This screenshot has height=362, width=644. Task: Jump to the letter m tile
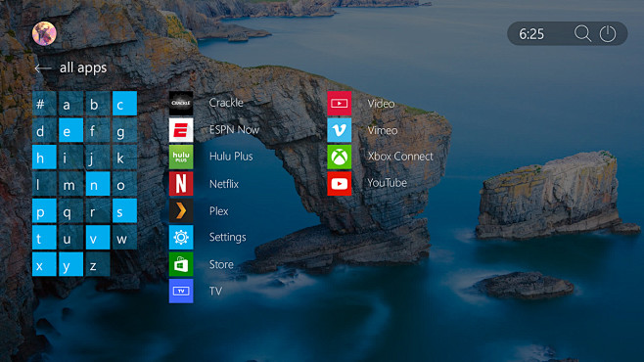(71, 184)
